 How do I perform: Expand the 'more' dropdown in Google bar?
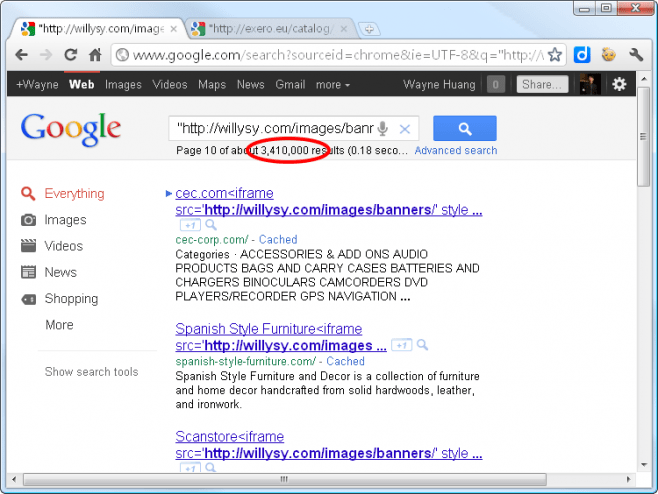[333, 85]
